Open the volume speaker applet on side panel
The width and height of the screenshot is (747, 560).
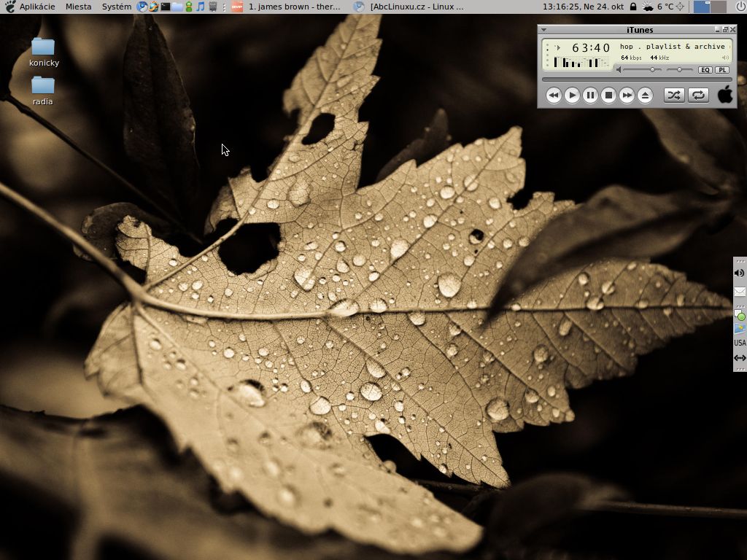[740, 273]
